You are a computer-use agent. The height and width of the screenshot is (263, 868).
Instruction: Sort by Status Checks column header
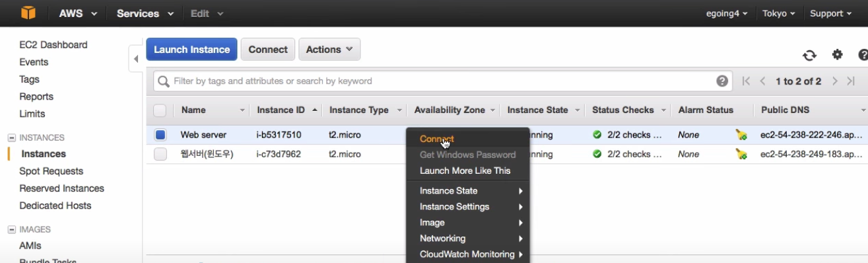(623, 110)
